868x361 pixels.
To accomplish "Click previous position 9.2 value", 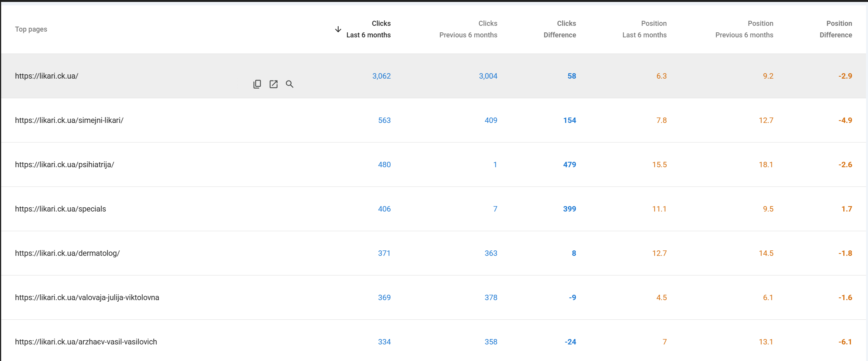I will pyautogui.click(x=768, y=76).
